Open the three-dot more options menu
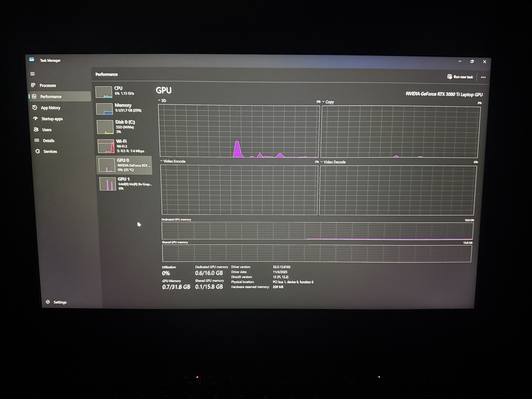532x399 pixels. tap(483, 77)
